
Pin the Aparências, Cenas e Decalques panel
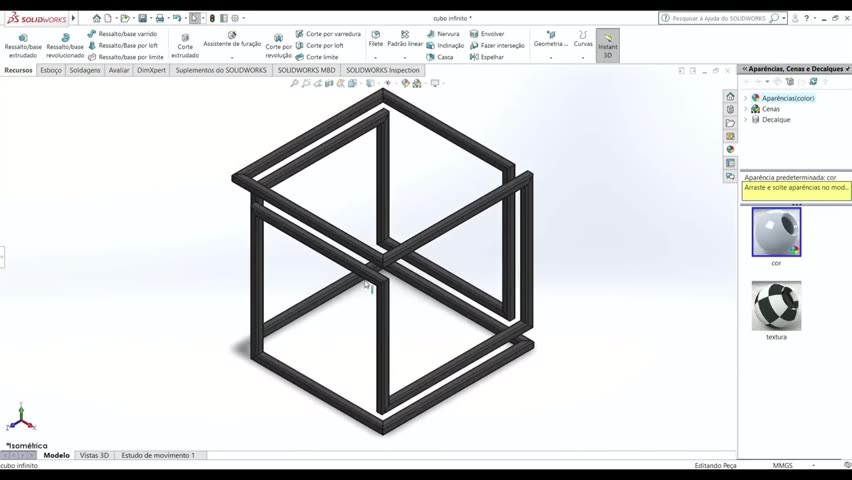(x=848, y=69)
